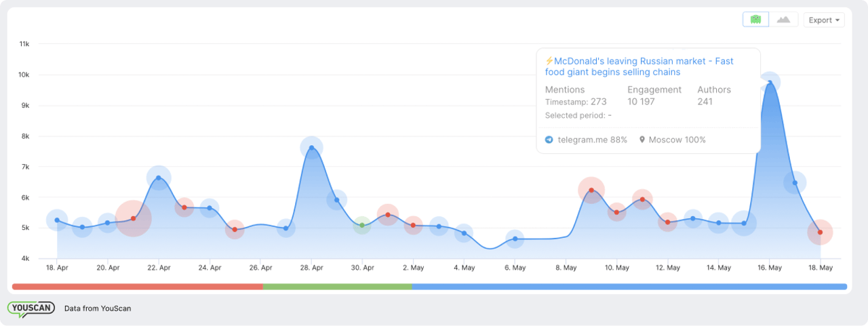Click the Moscow location pin icon

(642, 140)
